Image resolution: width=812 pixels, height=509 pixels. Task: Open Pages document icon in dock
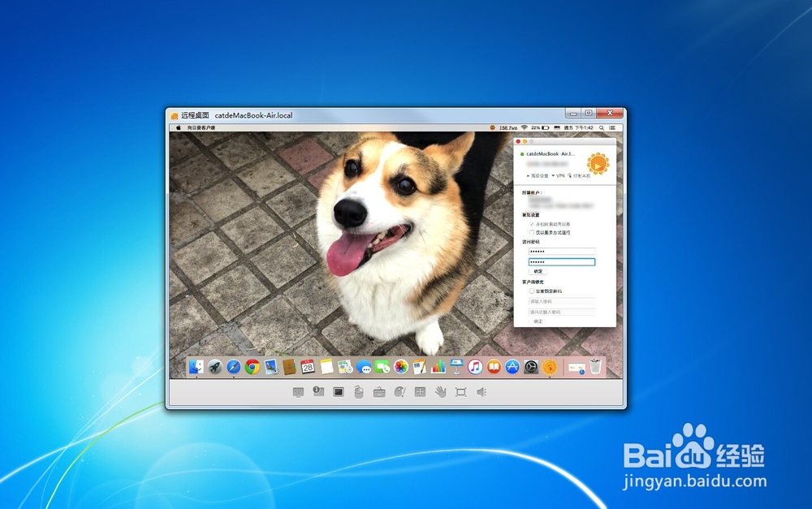(x=419, y=367)
